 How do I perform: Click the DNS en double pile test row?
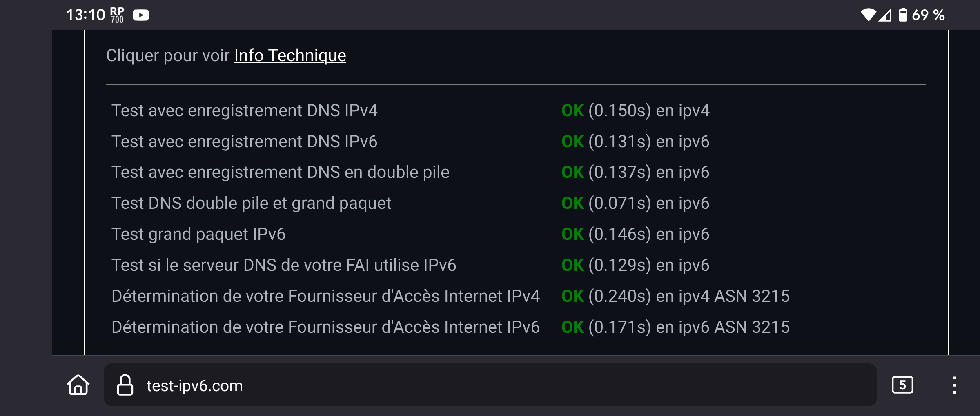tap(517, 172)
